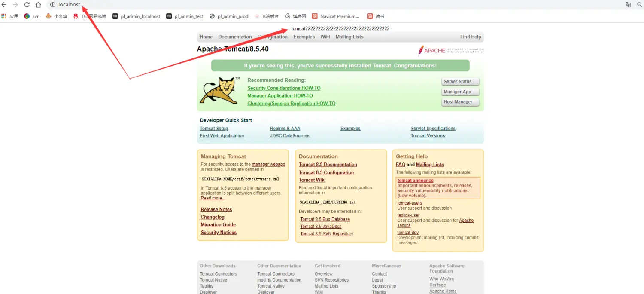
Task: Open the Release Notes link
Action: pyautogui.click(x=216, y=210)
